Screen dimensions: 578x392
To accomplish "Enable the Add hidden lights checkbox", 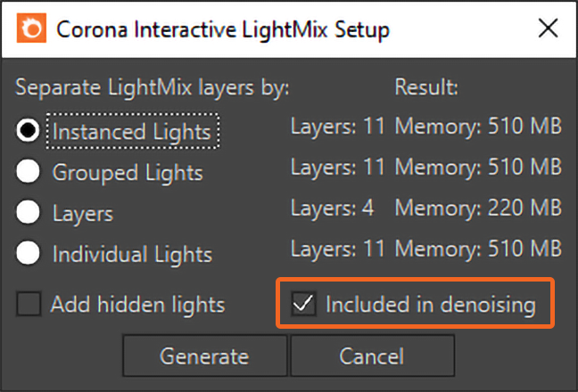I will tap(29, 304).
